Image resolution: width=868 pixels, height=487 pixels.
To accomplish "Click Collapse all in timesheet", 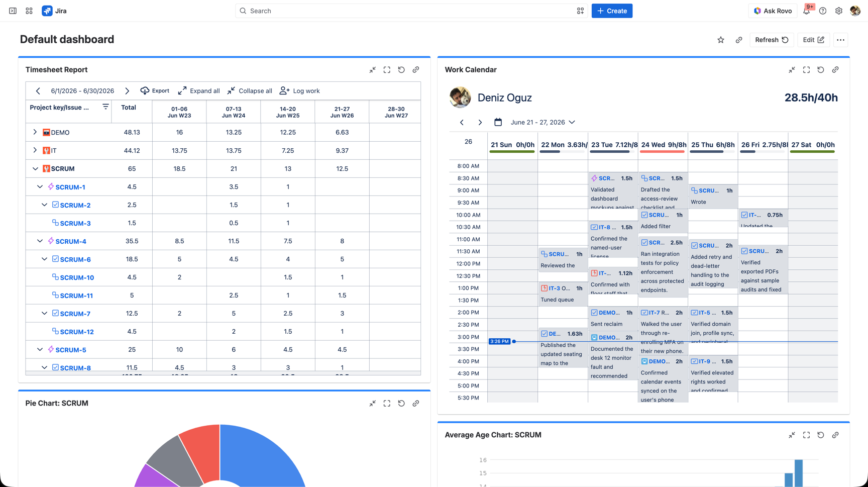I will [250, 91].
